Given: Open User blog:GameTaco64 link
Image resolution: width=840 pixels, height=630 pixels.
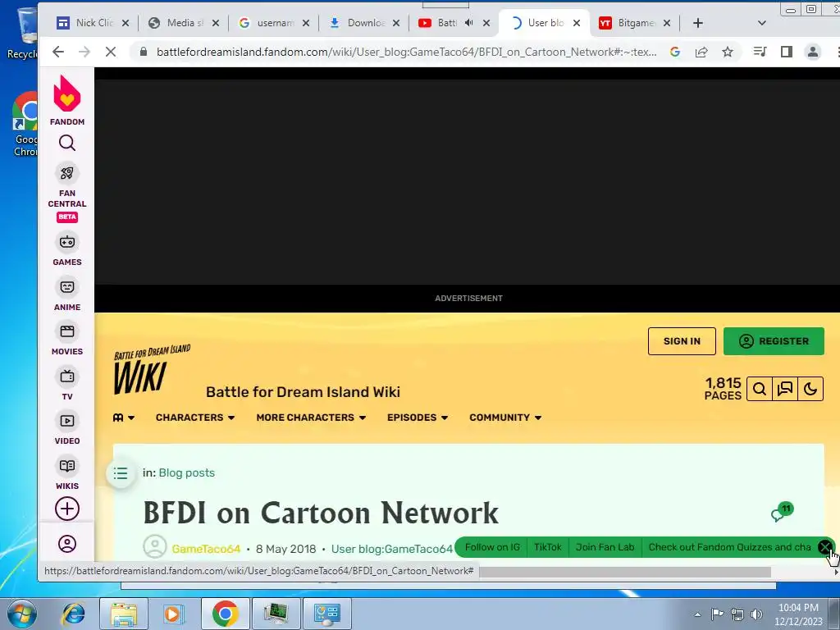Looking at the screenshot, I should pos(391,549).
